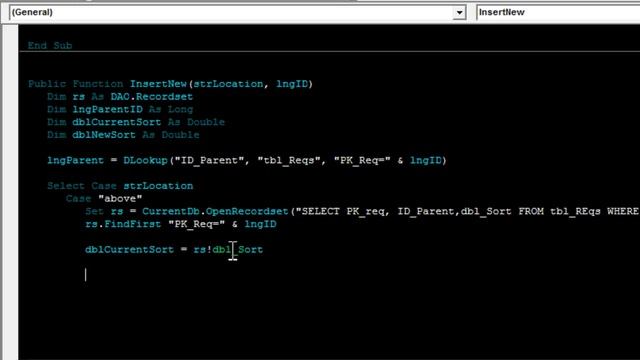Screen dimensions: 640x360
Task: Click 'lngParentID' variable declaration
Action: click(108, 109)
